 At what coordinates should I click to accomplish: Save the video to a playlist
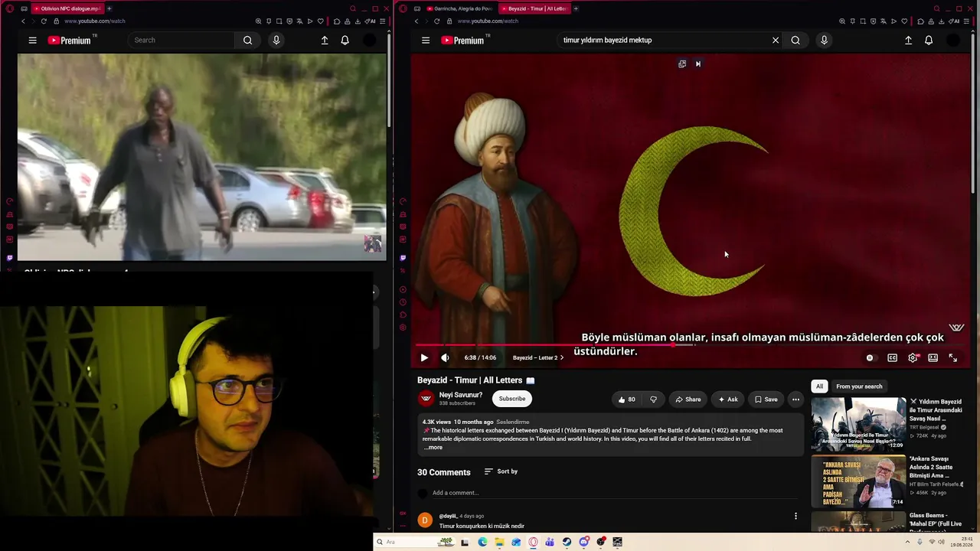tap(766, 399)
